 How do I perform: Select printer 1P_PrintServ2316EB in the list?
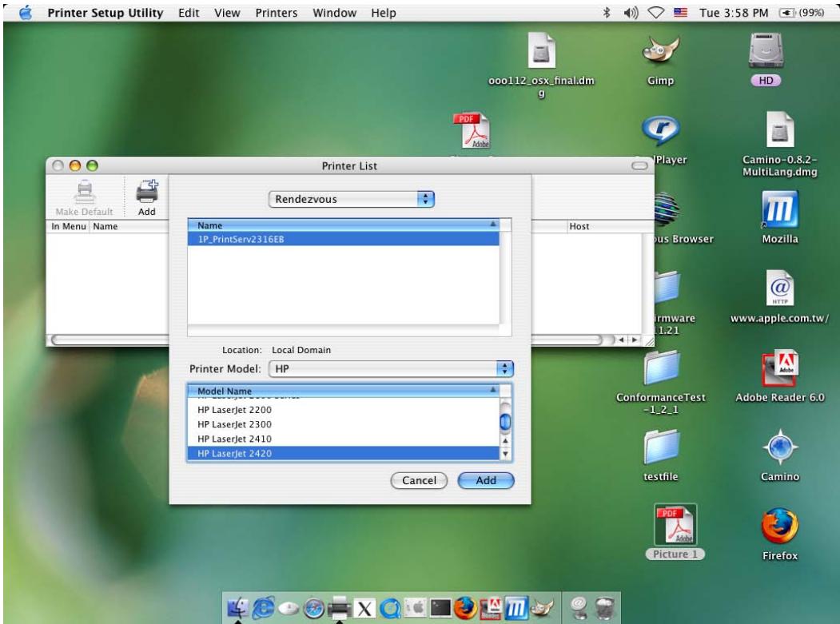(344, 239)
